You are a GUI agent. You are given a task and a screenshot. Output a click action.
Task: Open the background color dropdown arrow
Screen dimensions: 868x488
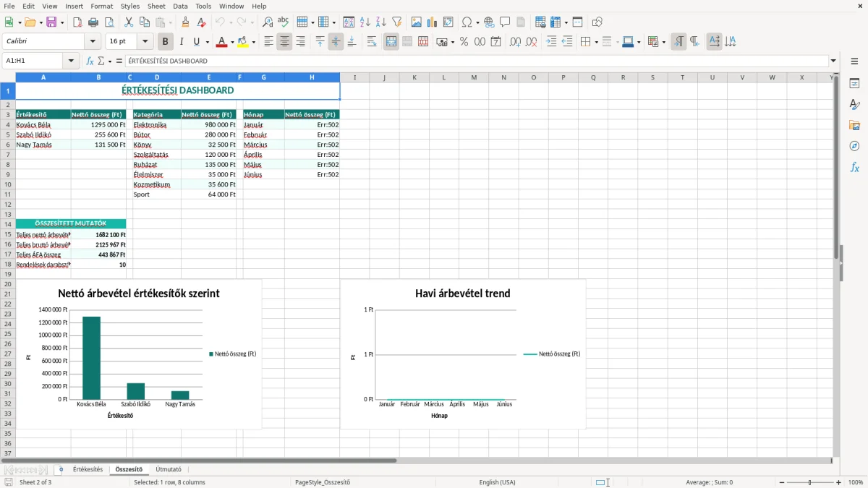[253, 42]
